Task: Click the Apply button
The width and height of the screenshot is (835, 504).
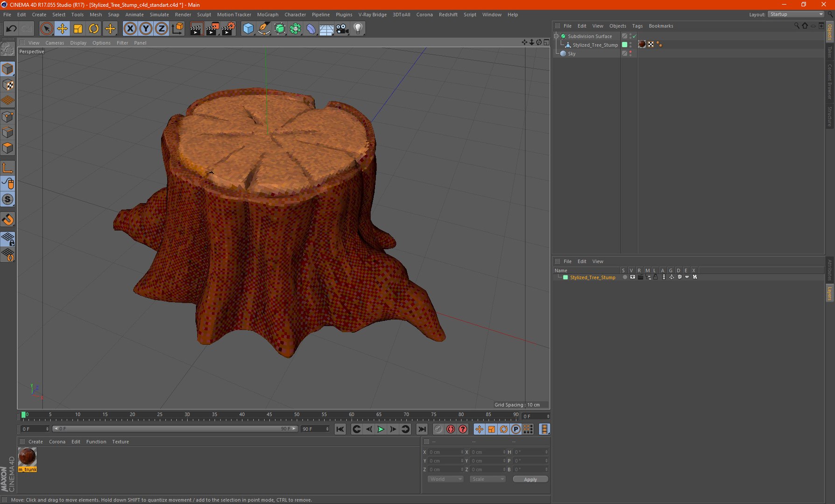Action: point(530,479)
